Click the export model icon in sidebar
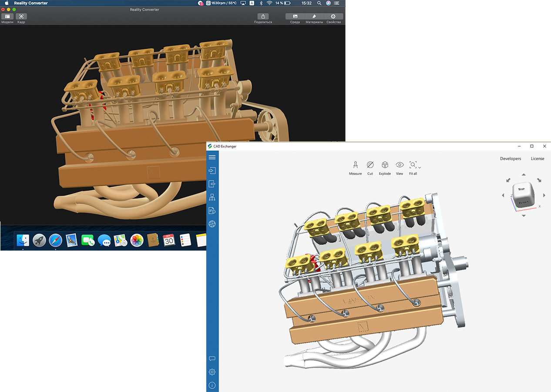 pos(212,184)
